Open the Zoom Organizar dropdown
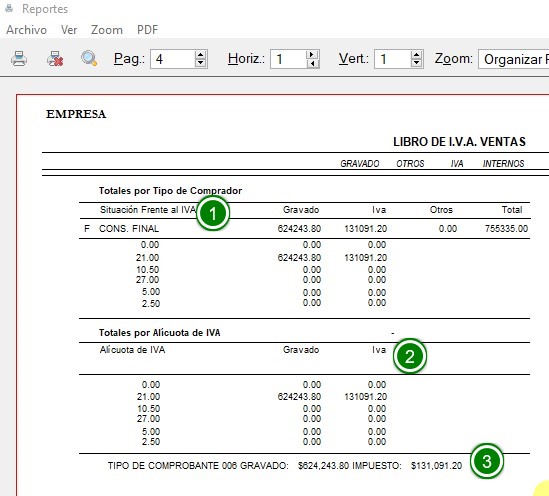Image resolution: width=549 pixels, height=496 pixels. click(x=514, y=59)
